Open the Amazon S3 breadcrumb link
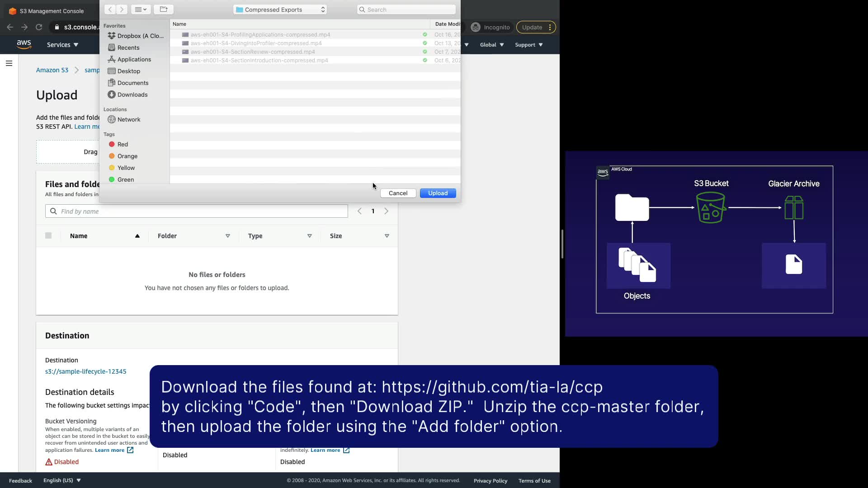The height and width of the screenshot is (488, 868). click(x=52, y=70)
